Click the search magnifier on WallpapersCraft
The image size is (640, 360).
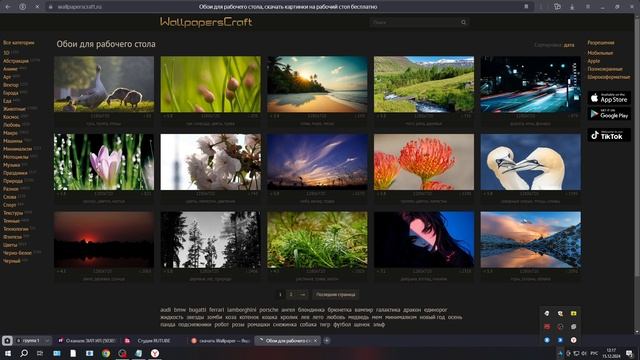(463, 22)
